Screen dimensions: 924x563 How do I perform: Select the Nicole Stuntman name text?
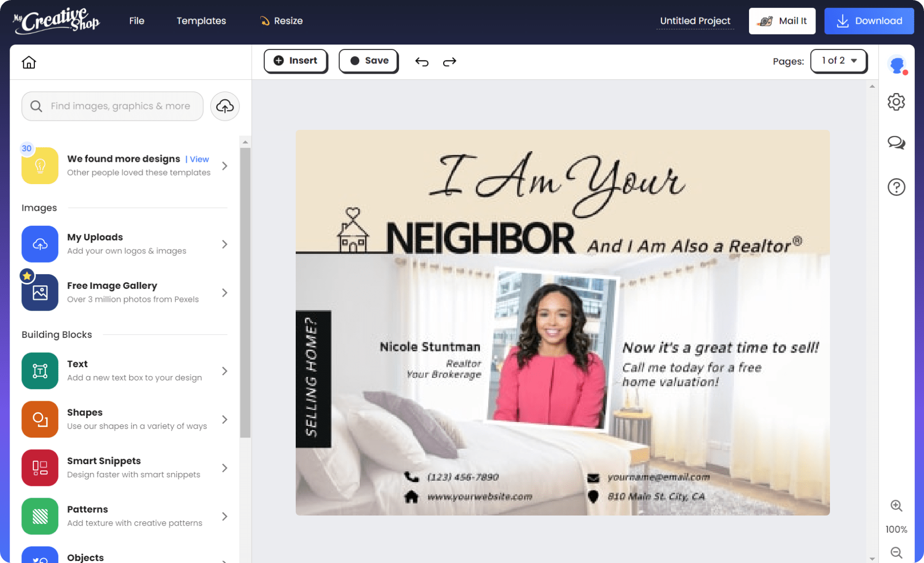point(430,347)
